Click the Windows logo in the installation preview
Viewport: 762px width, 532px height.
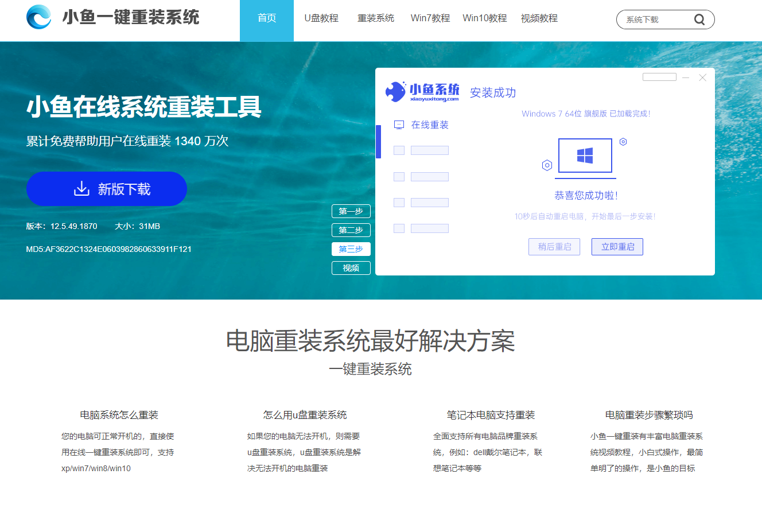tap(585, 155)
